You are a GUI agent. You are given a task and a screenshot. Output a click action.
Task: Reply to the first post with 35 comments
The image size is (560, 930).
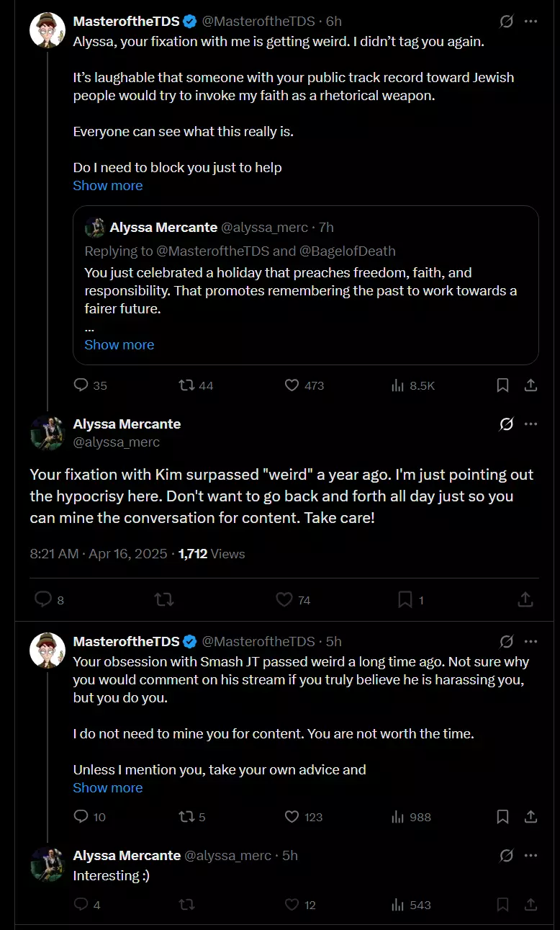[90, 385]
